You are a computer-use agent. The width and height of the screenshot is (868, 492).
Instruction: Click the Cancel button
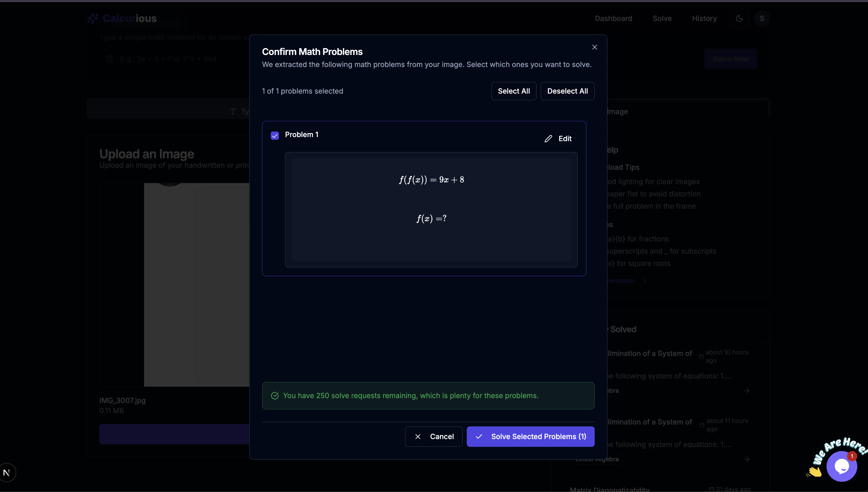click(433, 436)
